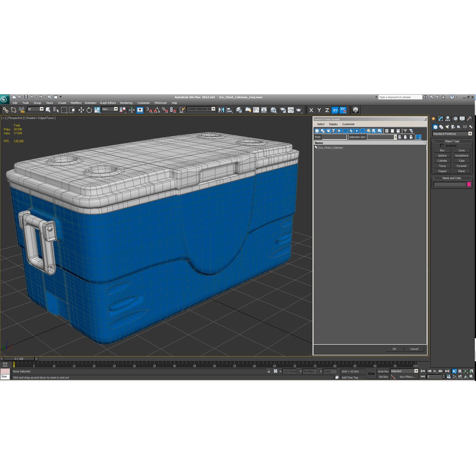
Task: Click the Align tool icon
Action: tap(230, 110)
